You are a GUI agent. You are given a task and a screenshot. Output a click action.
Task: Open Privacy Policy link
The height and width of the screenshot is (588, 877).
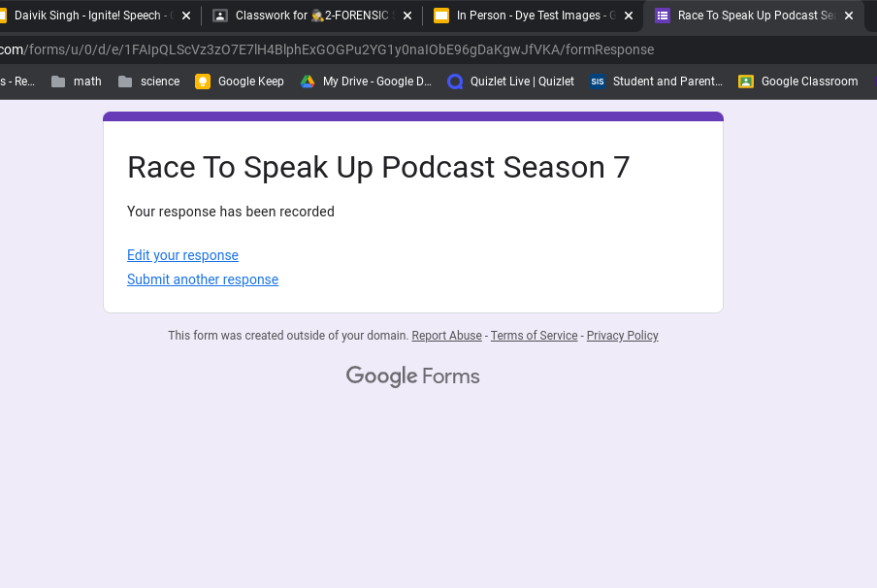[x=623, y=336]
